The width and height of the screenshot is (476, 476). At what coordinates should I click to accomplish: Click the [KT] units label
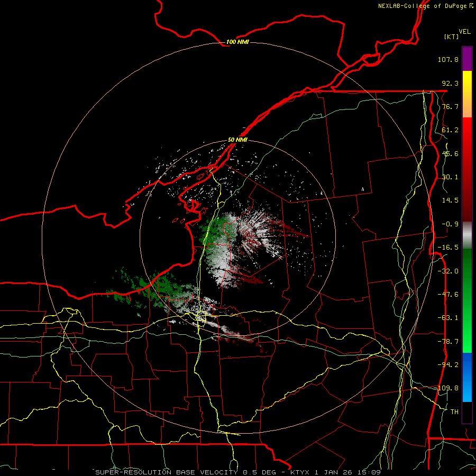click(452, 36)
